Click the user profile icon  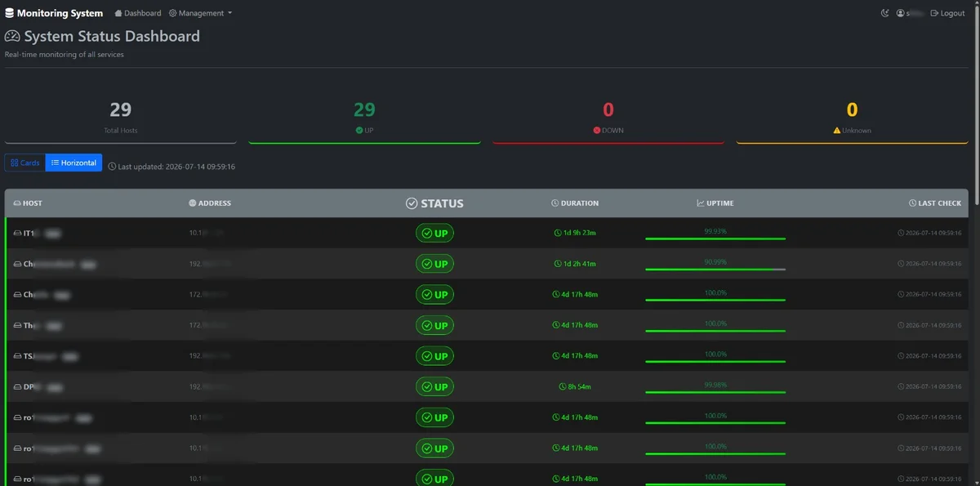point(900,13)
